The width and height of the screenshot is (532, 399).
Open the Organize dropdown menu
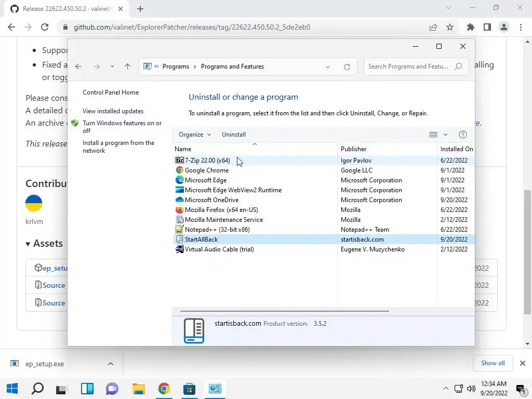tap(195, 135)
